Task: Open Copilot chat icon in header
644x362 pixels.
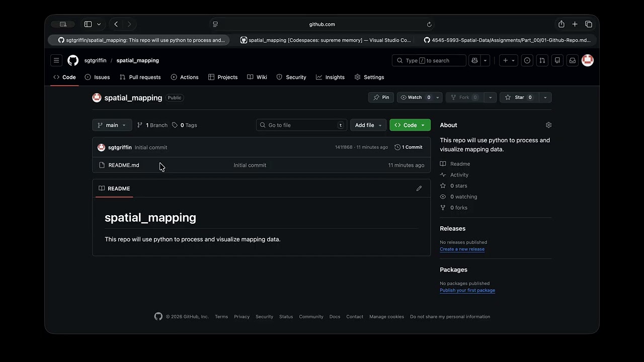Action: coord(474,60)
